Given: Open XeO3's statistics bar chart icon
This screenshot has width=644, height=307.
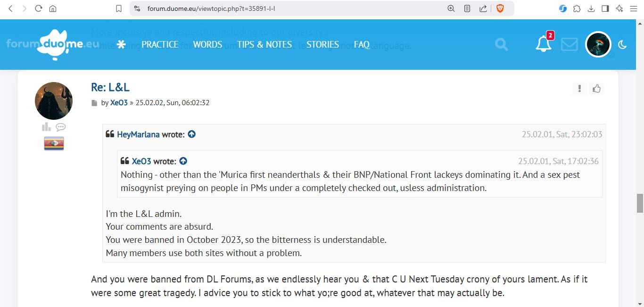Looking at the screenshot, I should pyautogui.click(x=46, y=127).
